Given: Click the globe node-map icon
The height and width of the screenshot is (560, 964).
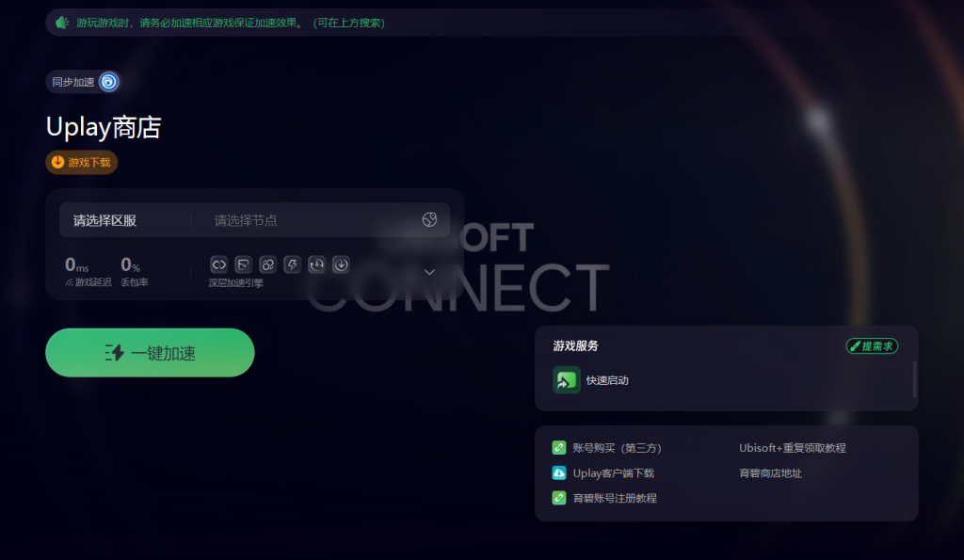Looking at the screenshot, I should (x=429, y=220).
